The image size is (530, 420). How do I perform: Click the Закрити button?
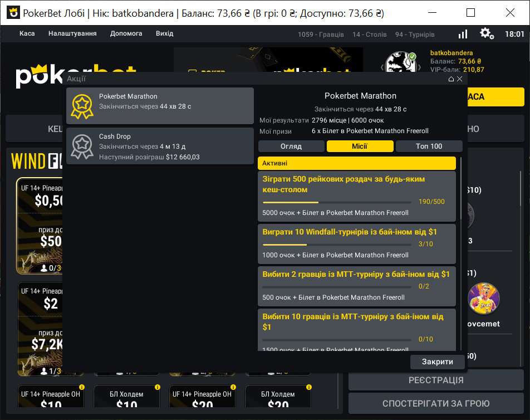[x=438, y=362]
